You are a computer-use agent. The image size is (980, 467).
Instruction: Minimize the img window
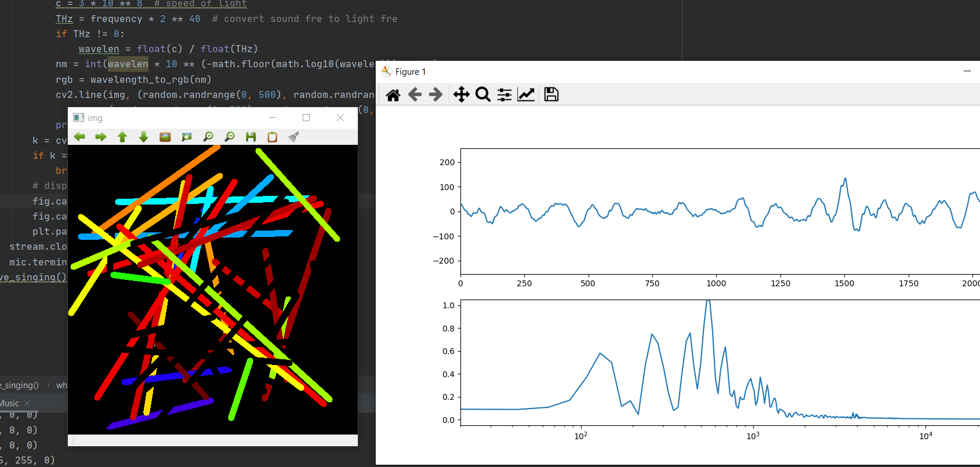273,118
